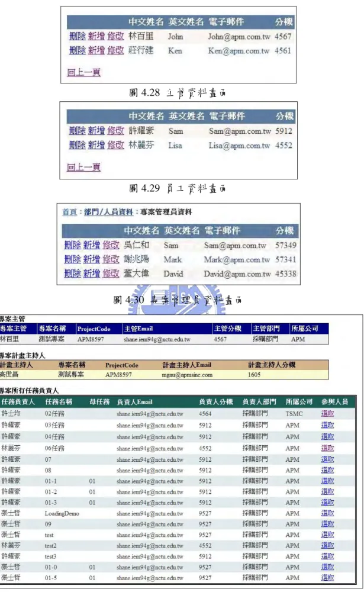Click 修改 link in the 莊行建 row
364x592 pixels.
point(115,50)
